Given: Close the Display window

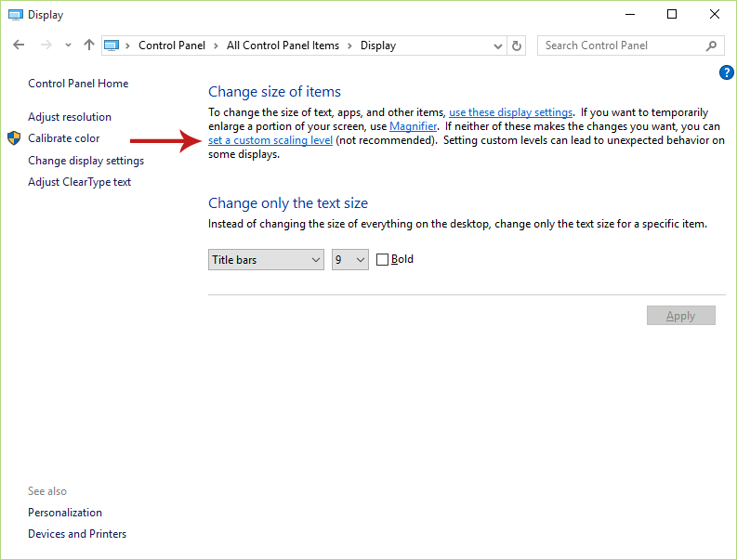Looking at the screenshot, I should 715,14.
